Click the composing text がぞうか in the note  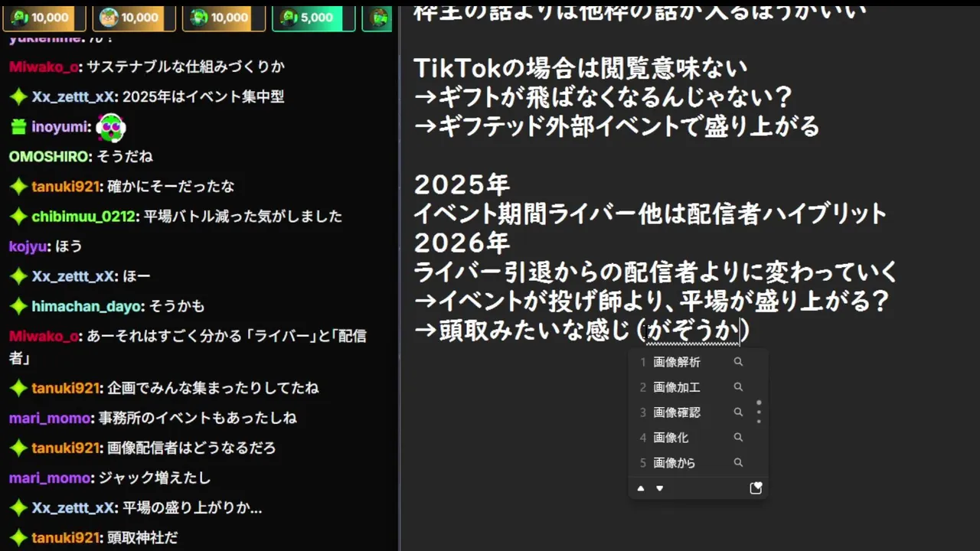[x=693, y=331]
